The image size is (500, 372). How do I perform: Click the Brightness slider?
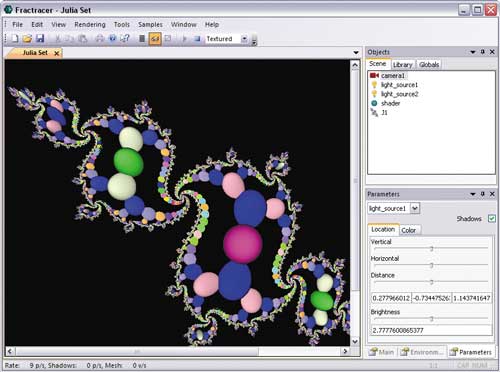coord(431,319)
